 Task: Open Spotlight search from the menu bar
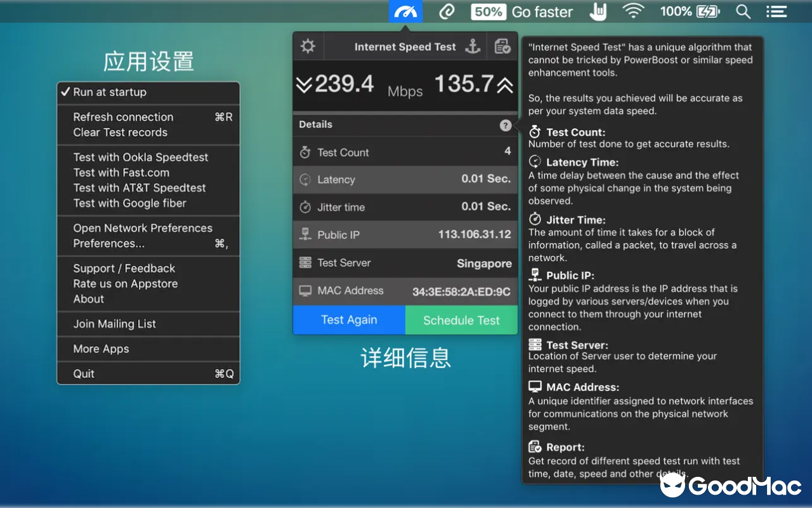(x=743, y=11)
